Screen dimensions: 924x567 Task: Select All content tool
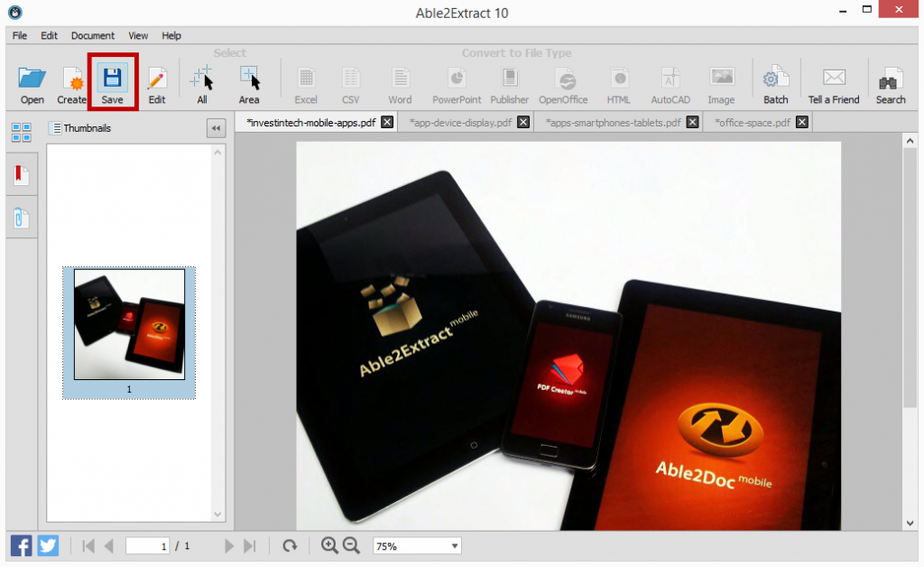pos(201,78)
